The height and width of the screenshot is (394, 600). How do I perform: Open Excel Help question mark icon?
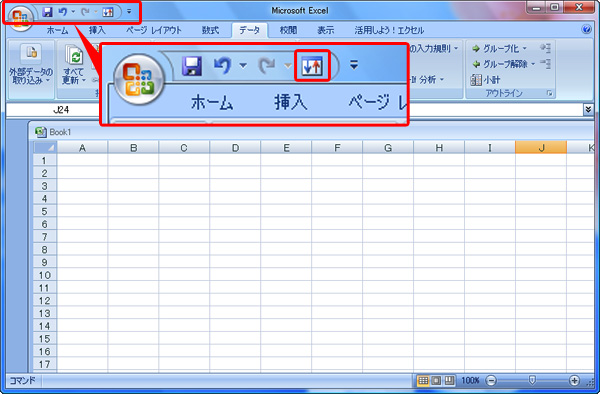586,29
